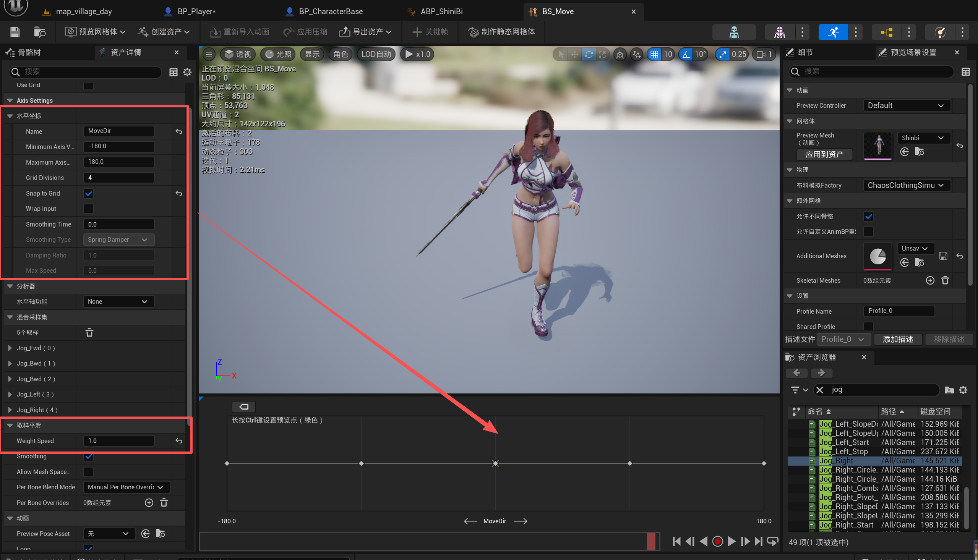Click the Grid Divisions input field
The image size is (978, 560).
point(118,178)
